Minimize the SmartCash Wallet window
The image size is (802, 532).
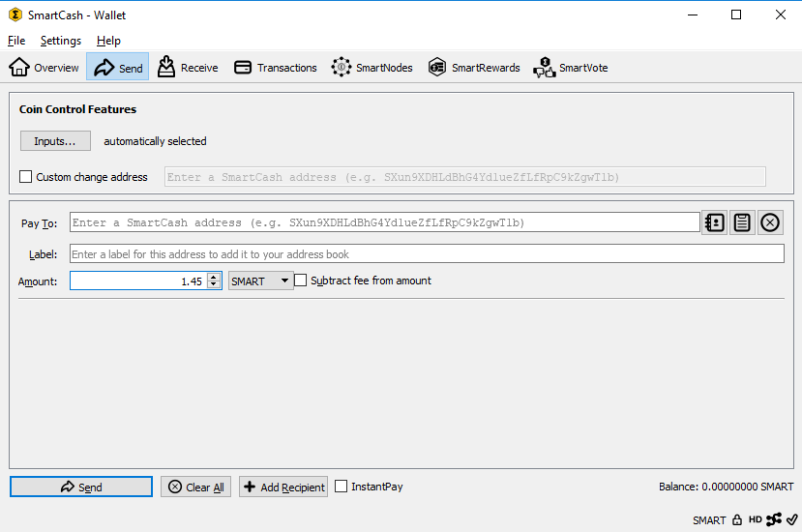tap(693, 15)
